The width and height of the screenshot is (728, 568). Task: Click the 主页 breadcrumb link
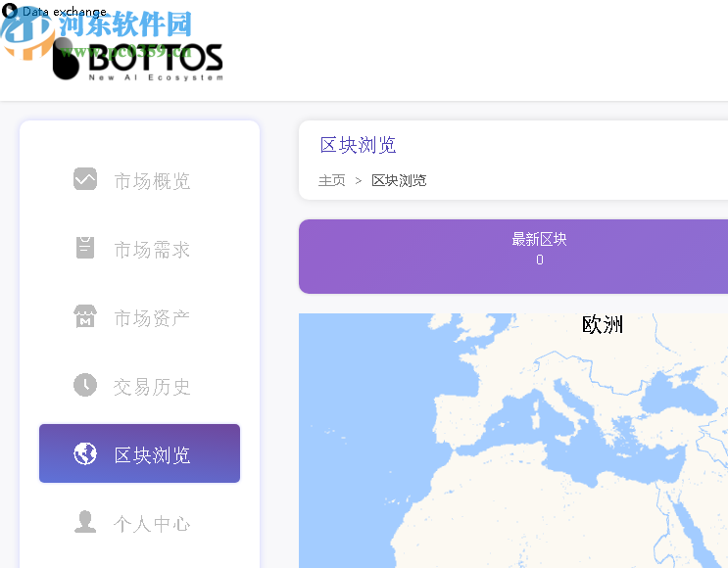(331, 180)
